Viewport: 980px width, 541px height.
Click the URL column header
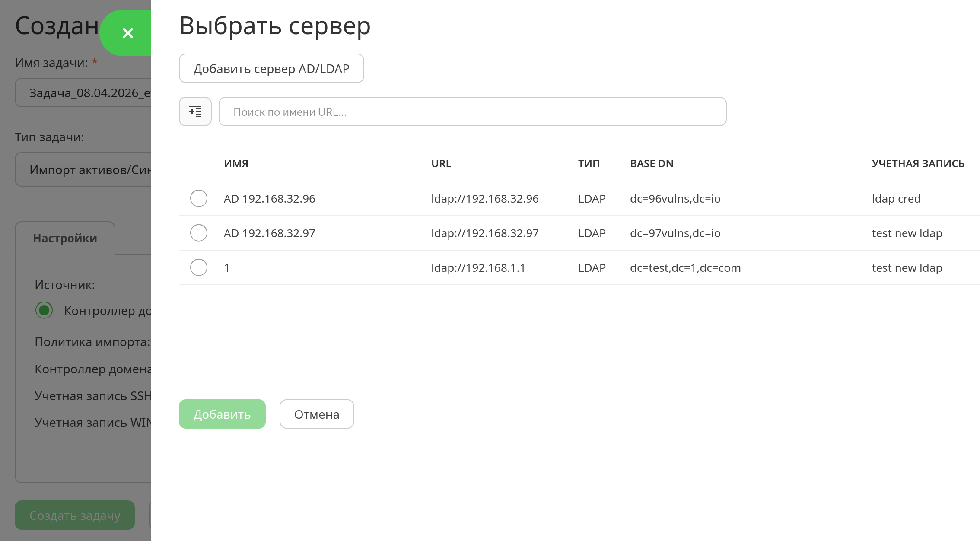coord(441,164)
